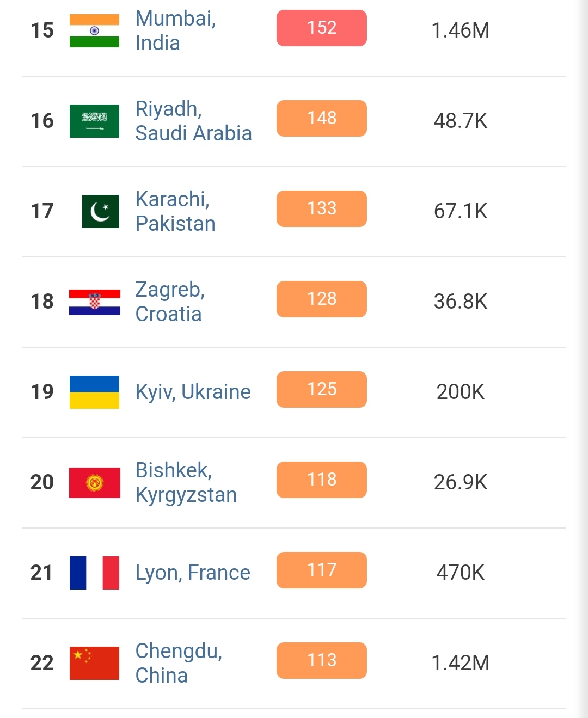
Task: Open the Chengdu, China link
Action: [179, 663]
